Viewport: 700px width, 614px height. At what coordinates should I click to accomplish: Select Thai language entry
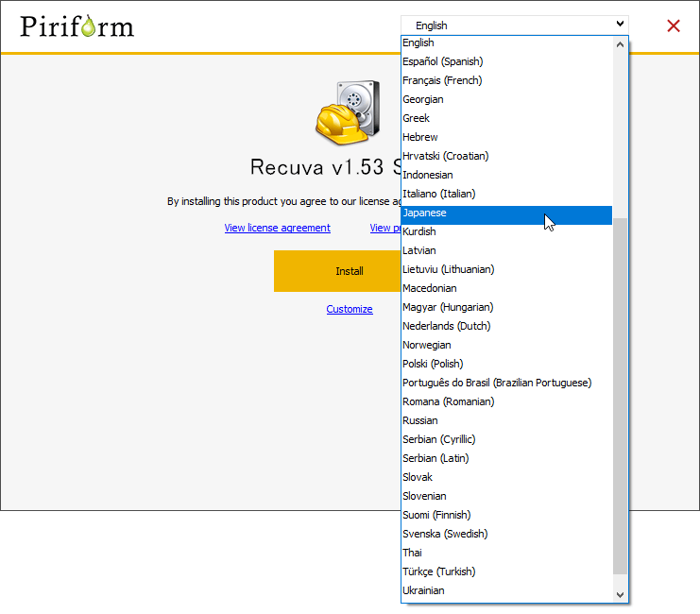coord(506,554)
